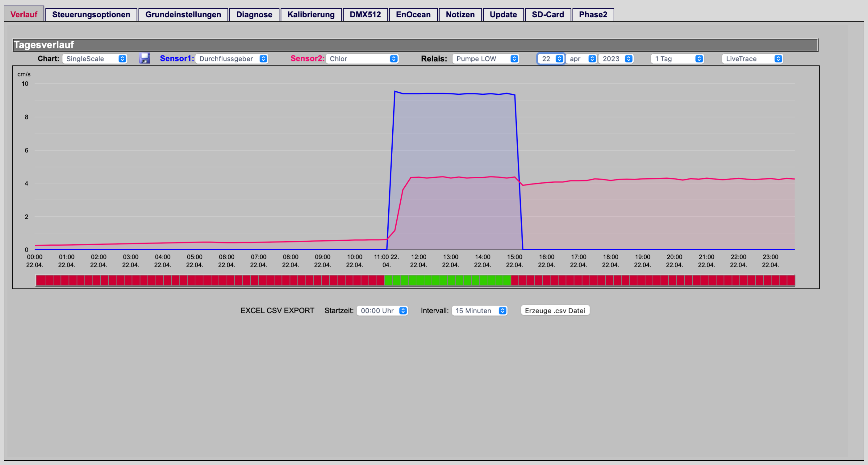Open the Phase2 tab
The image size is (868, 465).
593,14
